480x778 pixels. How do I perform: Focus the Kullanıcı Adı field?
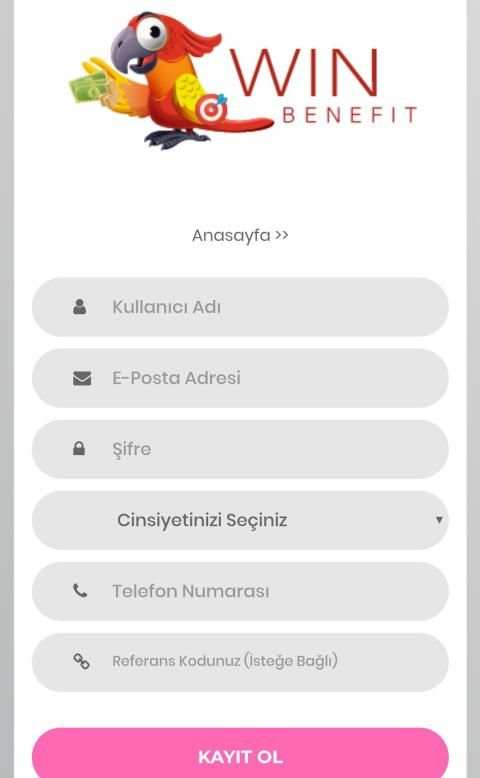(240, 307)
